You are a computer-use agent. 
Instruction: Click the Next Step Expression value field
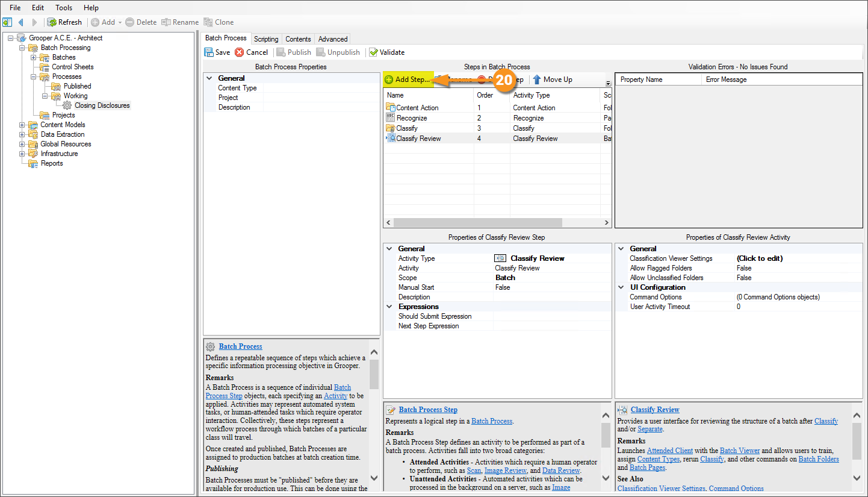click(551, 326)
